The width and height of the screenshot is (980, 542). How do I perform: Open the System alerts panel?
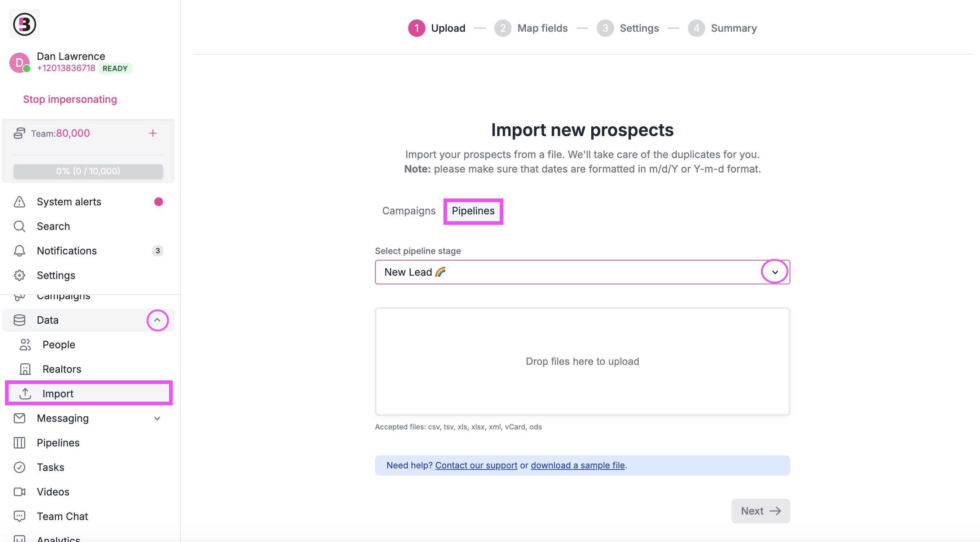tap(69, 201)
